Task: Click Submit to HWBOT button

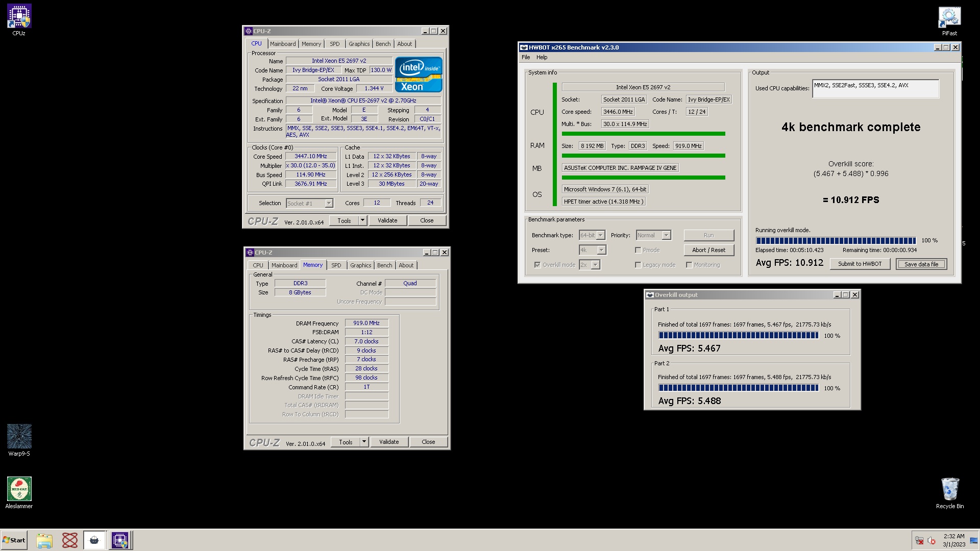Action: [860, 264]
